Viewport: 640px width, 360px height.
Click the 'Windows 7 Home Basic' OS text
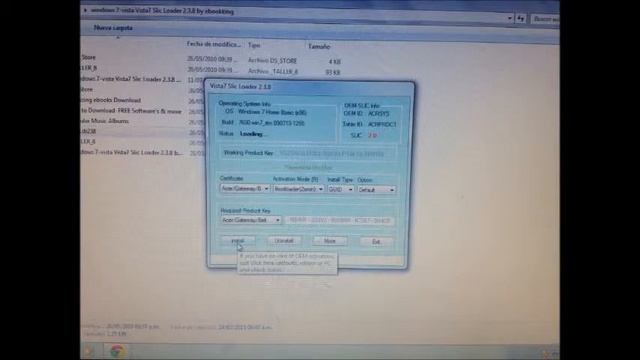click(272, 112)
